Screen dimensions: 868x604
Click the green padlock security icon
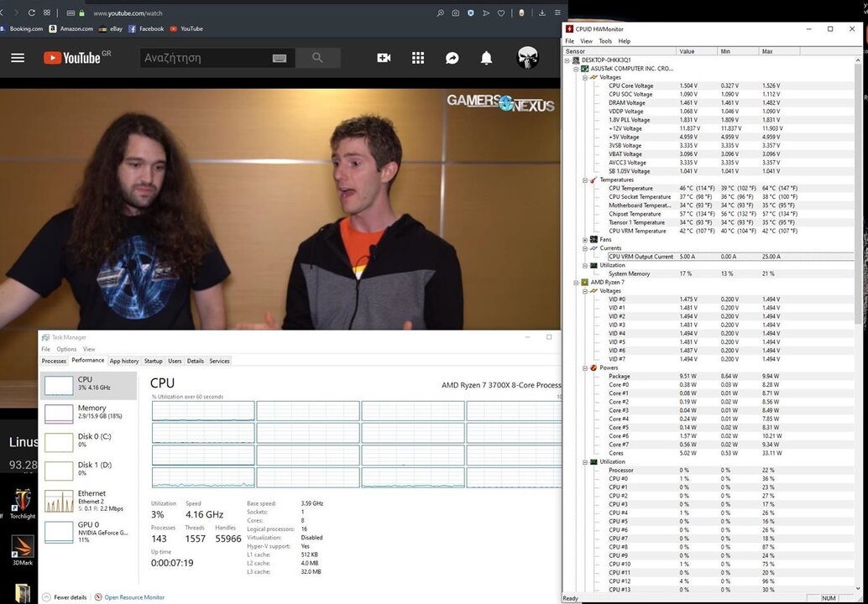(82, 13)
